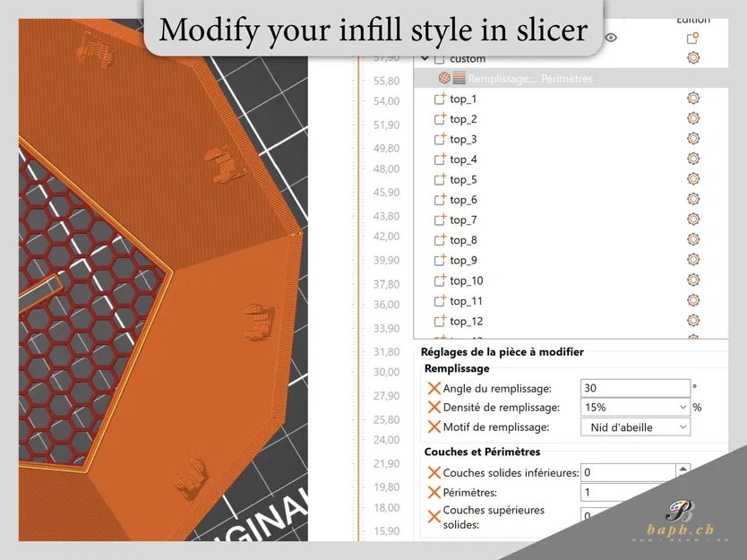
Task: Click the top_8 modifier part icon
Action: (440, 240)
